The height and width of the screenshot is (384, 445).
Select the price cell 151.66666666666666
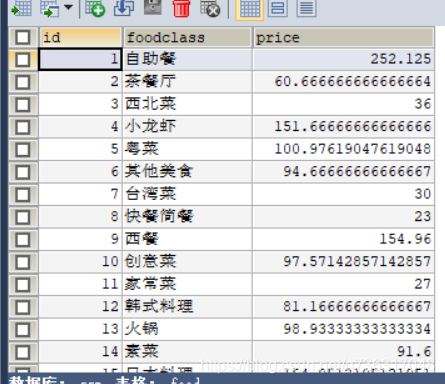[x=343, y=127]
